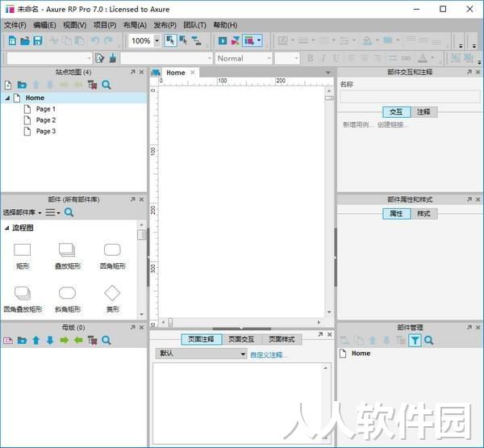The image size is (484, 448).
Task: Open the 文件(F) menu
Action: [15, 25]
